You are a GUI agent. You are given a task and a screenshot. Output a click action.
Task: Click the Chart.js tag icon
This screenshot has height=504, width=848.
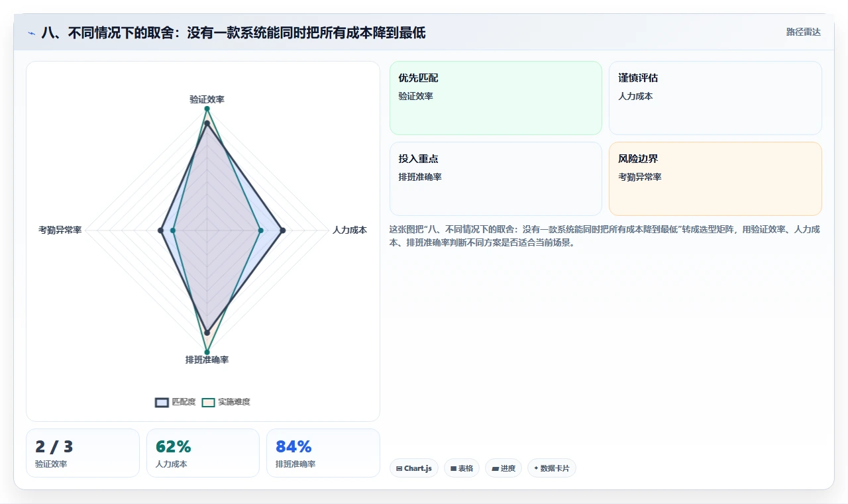point(399,468)
